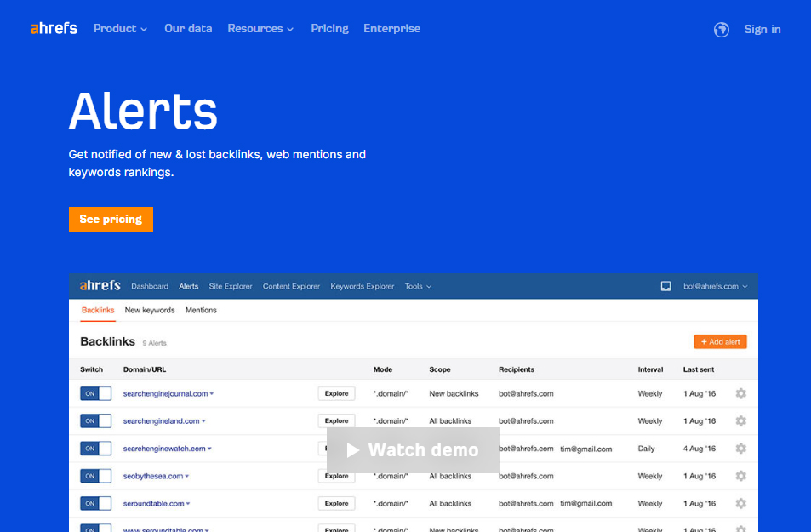This screenshot has height=532, width=811.
Task: Open the Tools dropdown in the dashboard
Action: coord(418,286)
